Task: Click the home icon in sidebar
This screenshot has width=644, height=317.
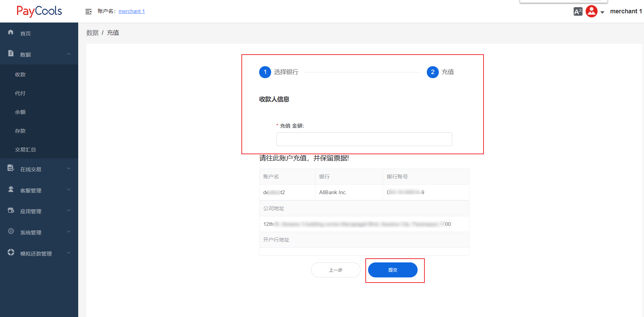Action: (11, 32)
